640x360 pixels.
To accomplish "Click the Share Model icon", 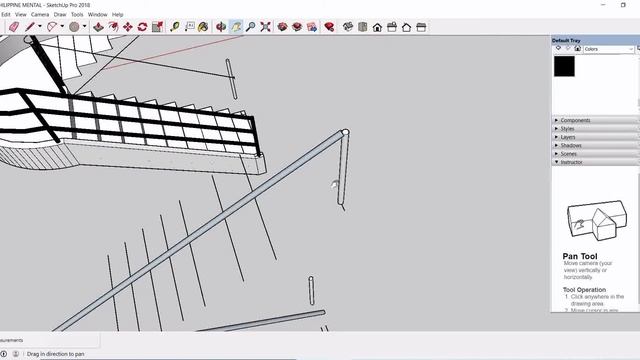I will 297,27.
